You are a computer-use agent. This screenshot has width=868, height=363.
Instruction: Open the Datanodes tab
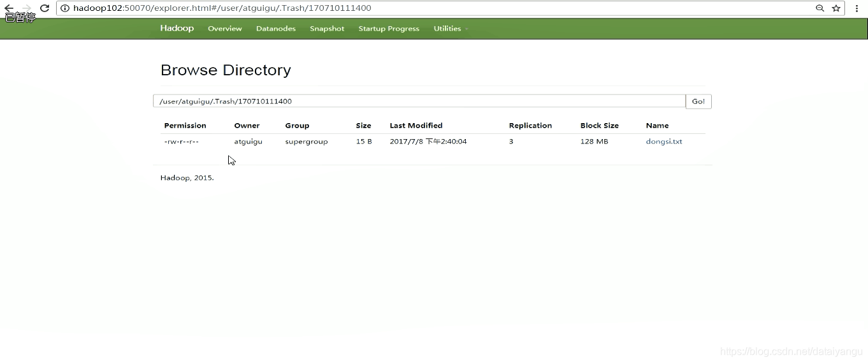tap(276, 29)
